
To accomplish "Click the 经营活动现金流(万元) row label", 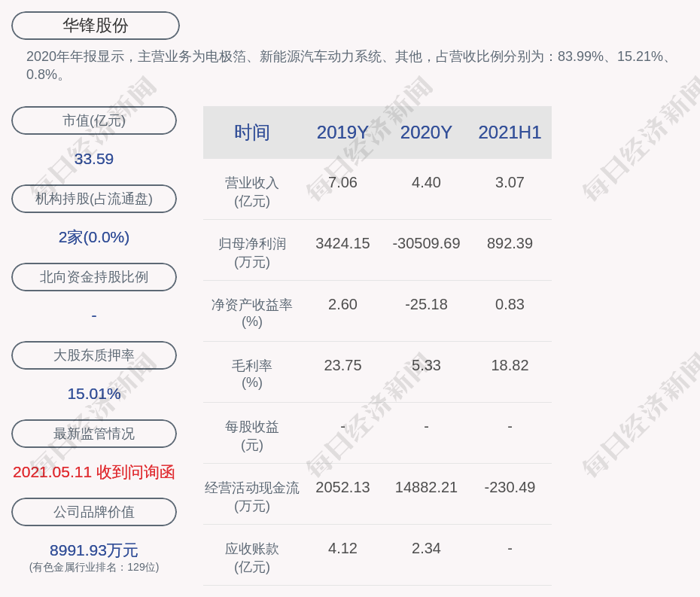I will pos(252,497).
